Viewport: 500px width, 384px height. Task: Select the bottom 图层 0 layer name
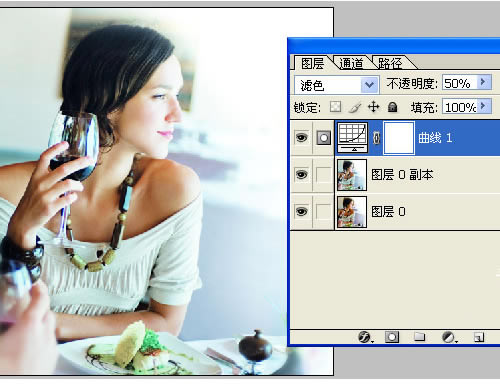pyautogui.click(x=388, y=212)
